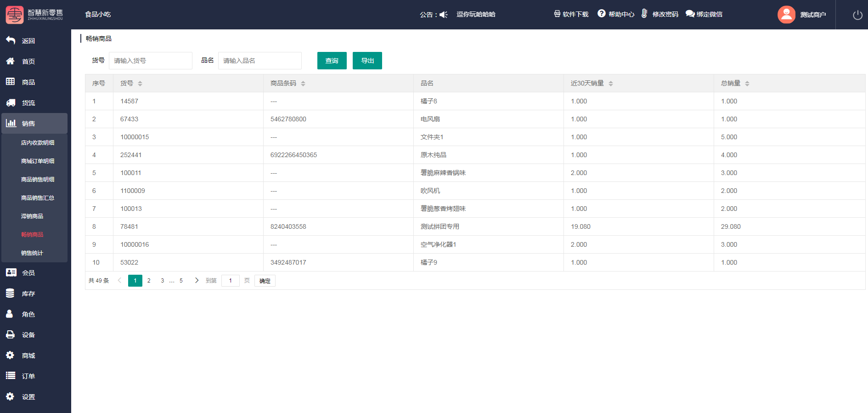Open 商品销售明细 submenu item
Screen dimensions: 868x413
[x=38, y=180]
